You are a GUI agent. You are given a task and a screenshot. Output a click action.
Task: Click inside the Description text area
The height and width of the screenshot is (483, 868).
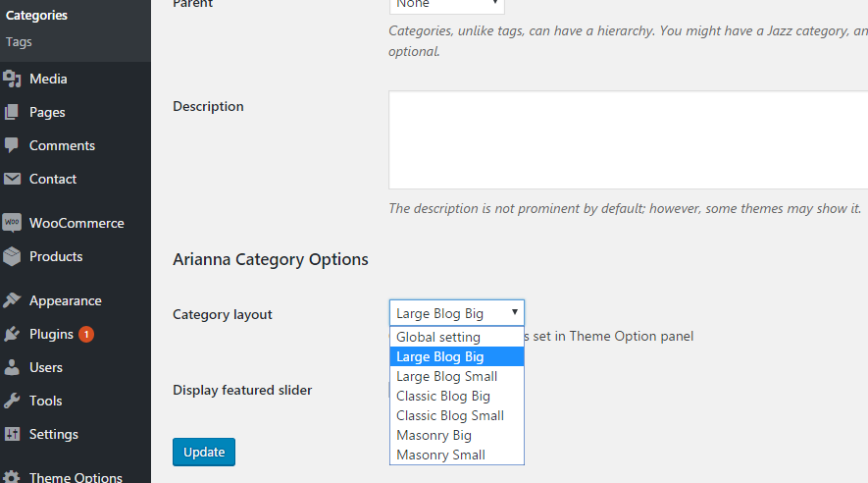628,139
